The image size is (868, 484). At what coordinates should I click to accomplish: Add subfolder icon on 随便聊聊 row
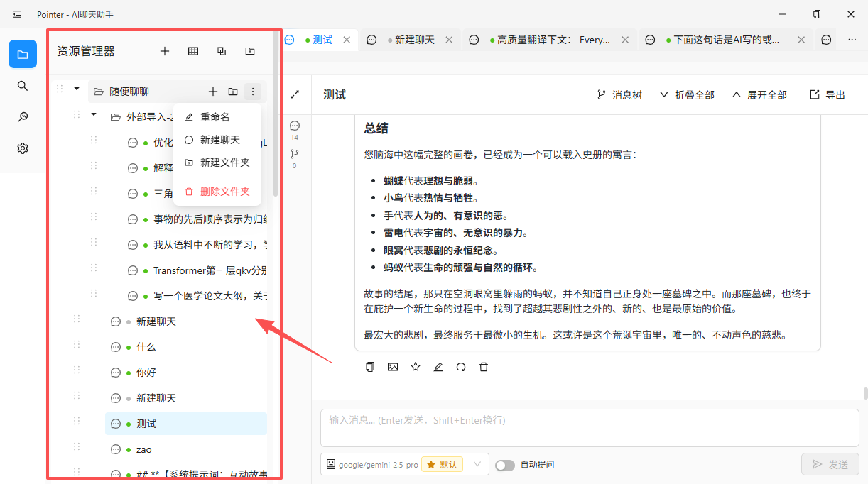tap(233, 92)
